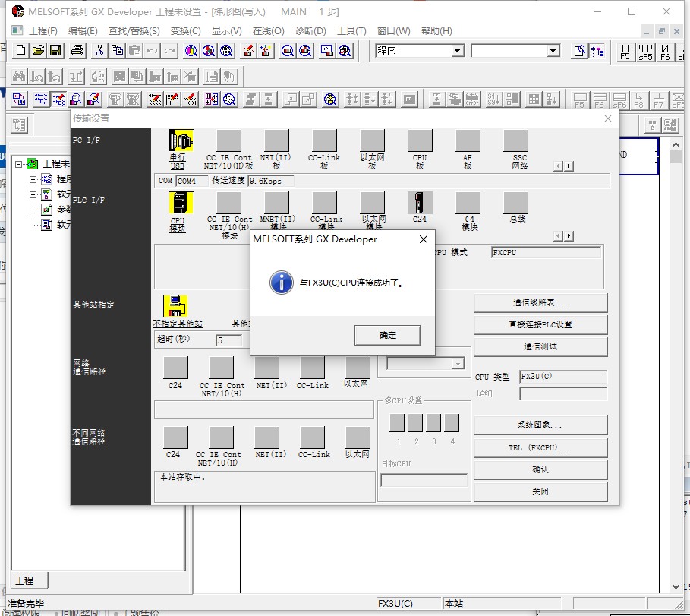690x616 pixels.
Task: Insert a normally closed contact with F6
Action: click(666, 52)
